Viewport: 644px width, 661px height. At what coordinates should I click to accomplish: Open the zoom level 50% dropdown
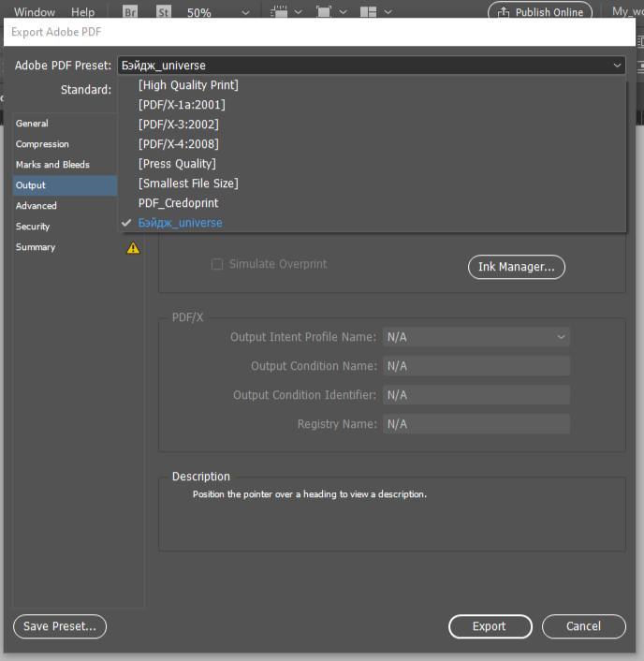pyautogui.click(x=245, y=13)
